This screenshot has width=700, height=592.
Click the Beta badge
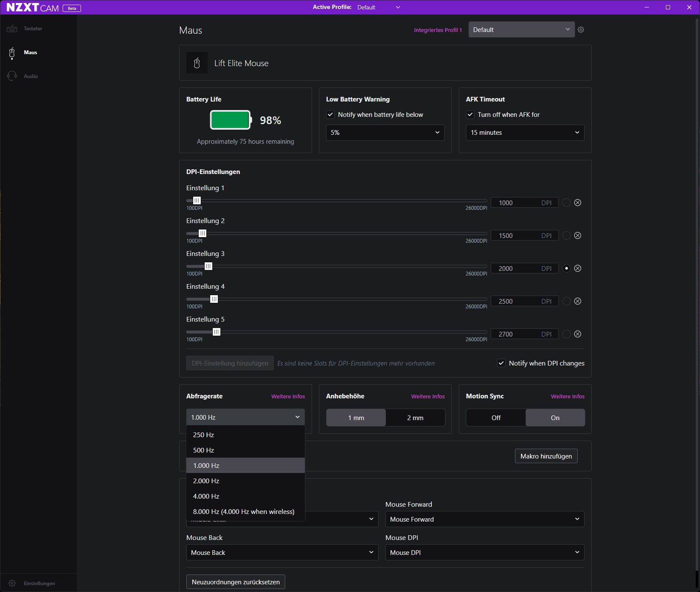coord(72,8)
